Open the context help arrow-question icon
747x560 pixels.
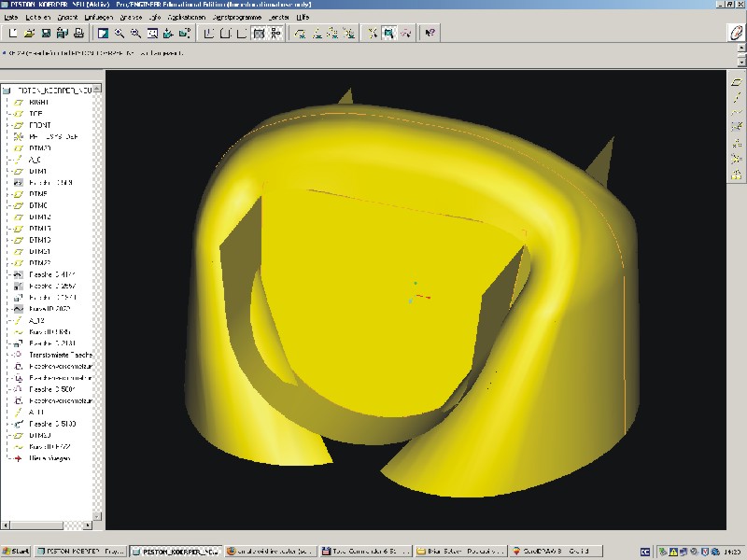pos(430,33)
